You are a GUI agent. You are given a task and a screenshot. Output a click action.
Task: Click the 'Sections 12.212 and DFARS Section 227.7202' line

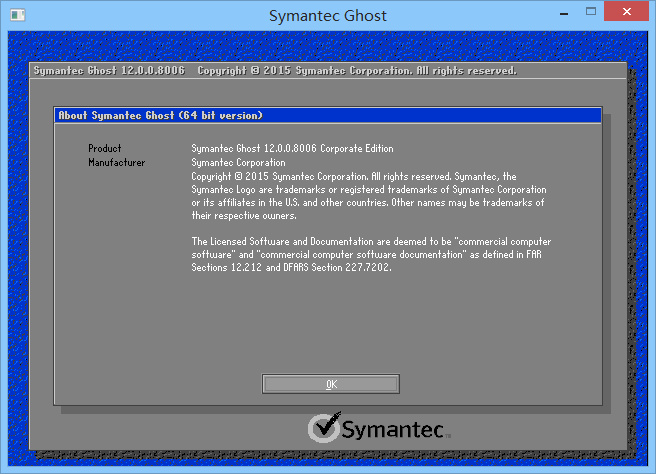tap(291, 267)
